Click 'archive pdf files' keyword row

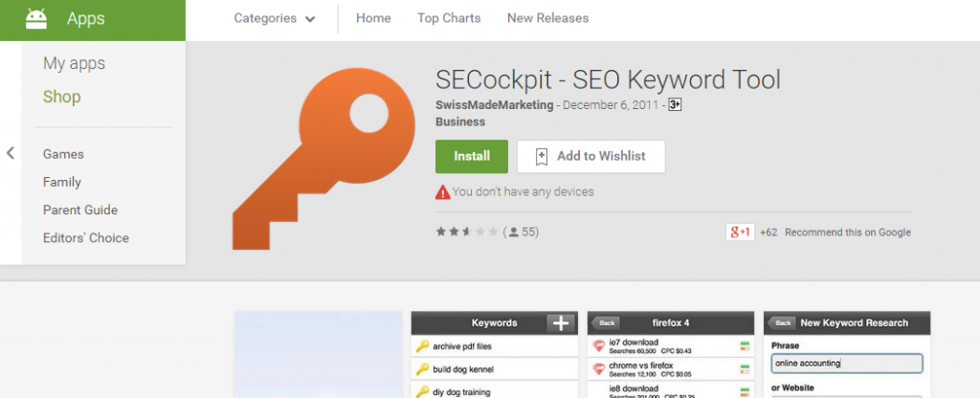tap(495, 346)
